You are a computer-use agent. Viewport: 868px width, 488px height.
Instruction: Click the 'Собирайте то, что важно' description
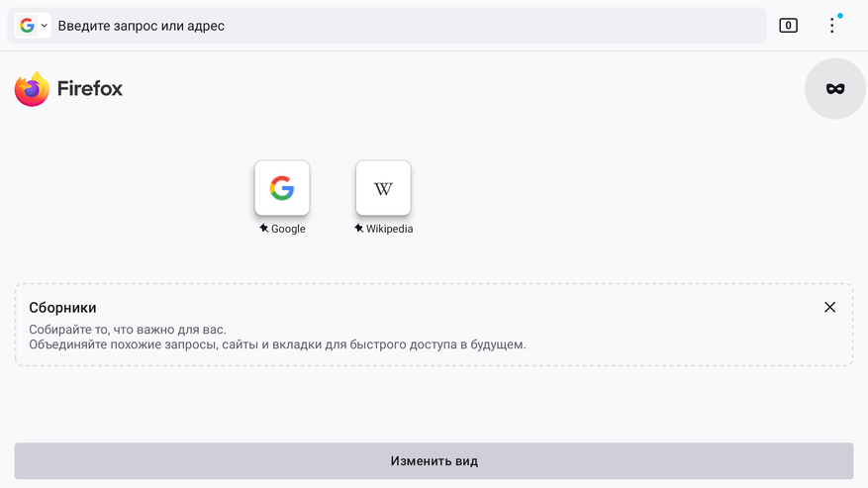[x=128, y=330]
